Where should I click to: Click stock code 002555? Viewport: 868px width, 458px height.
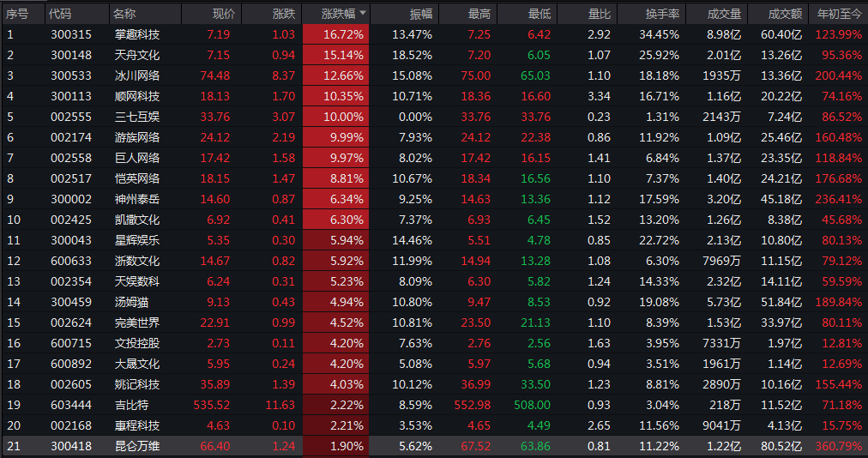pyautogui.click(x=71, y=117)
